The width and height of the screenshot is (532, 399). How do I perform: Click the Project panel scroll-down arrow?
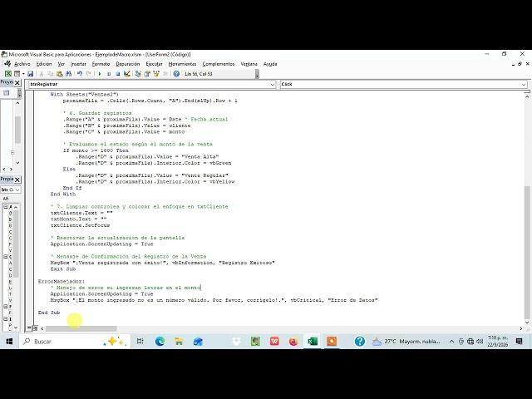pyautogui.click(x=17, y=163)
